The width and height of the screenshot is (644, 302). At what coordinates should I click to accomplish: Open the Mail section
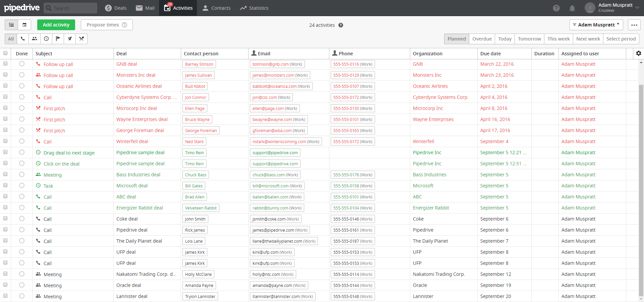(x=145, y=8)
